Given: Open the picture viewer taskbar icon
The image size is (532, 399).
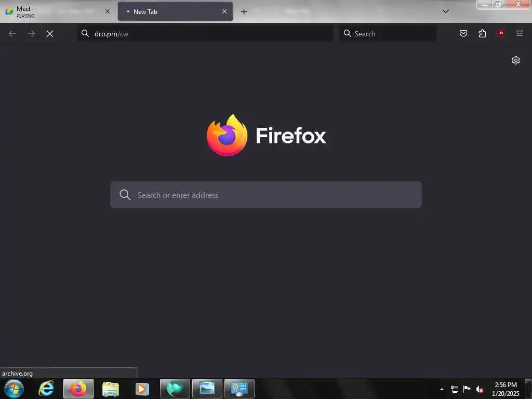Looking at the screenshot, I should [x=207, y=389].
